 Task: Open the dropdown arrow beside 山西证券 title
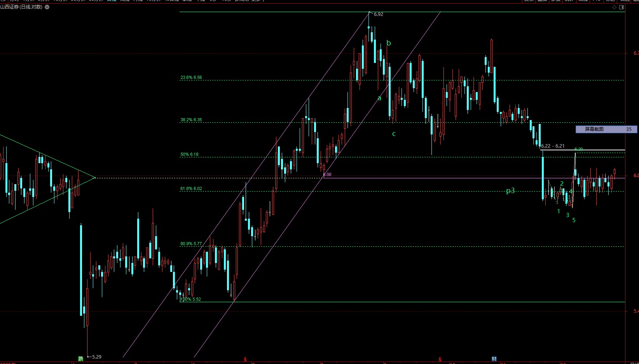coord(47,7)
